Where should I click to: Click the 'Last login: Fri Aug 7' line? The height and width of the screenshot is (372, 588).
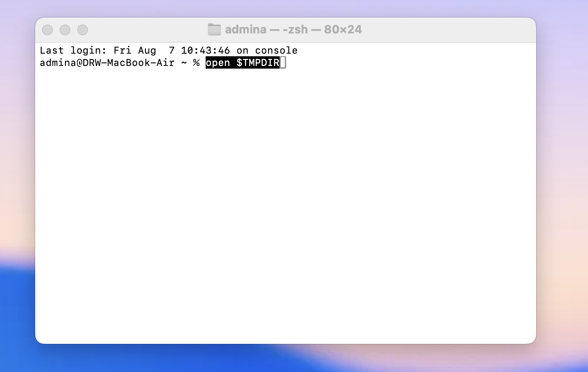(x=169, y=51)
